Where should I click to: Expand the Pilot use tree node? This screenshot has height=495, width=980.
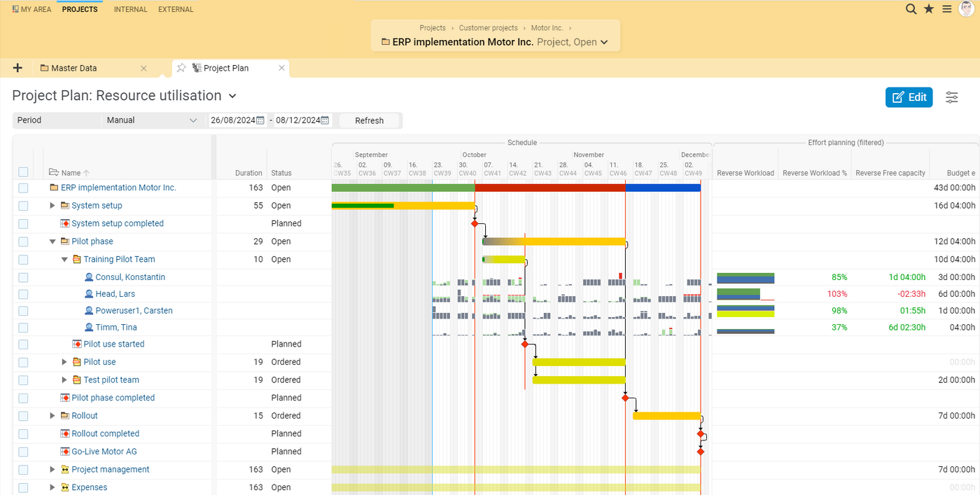pos(64,362)
